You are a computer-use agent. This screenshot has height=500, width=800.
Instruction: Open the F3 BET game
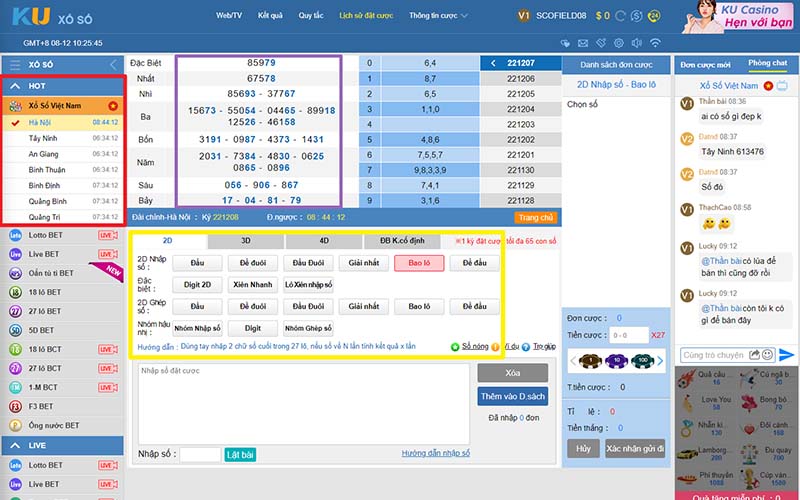62,407
